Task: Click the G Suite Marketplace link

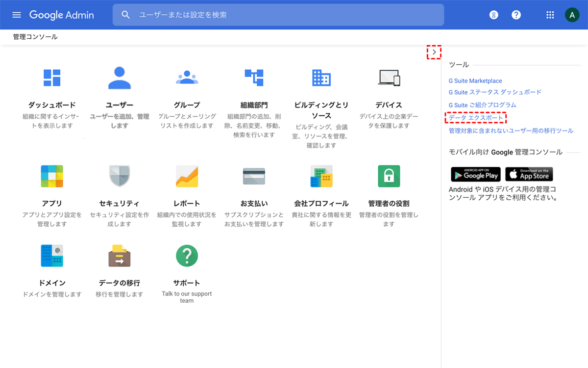Action: [475, 81]
